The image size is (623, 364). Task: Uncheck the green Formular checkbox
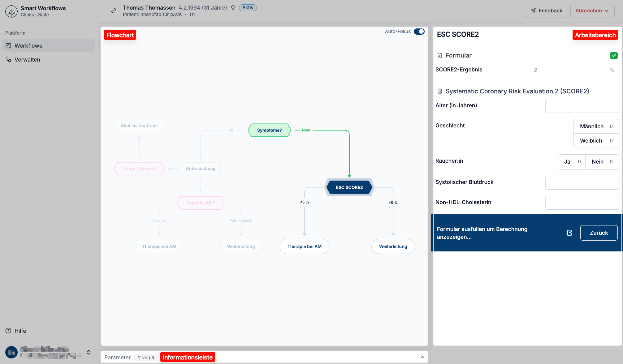[x=613, y=55]
